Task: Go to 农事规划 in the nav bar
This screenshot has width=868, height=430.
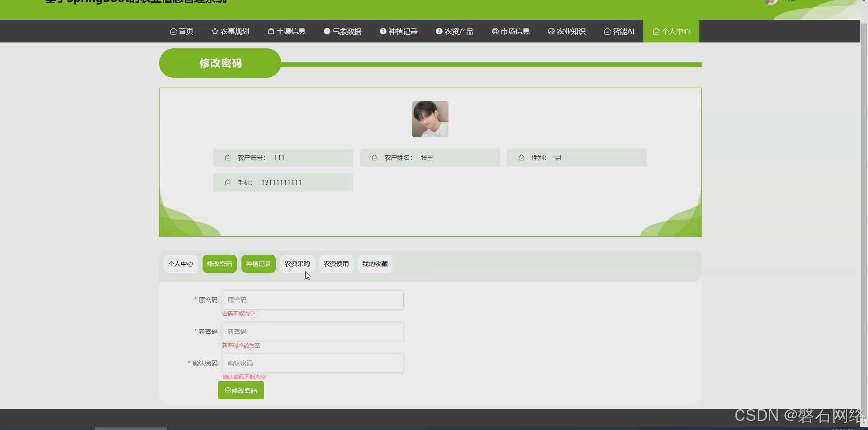Action: [x=230, y=31]
